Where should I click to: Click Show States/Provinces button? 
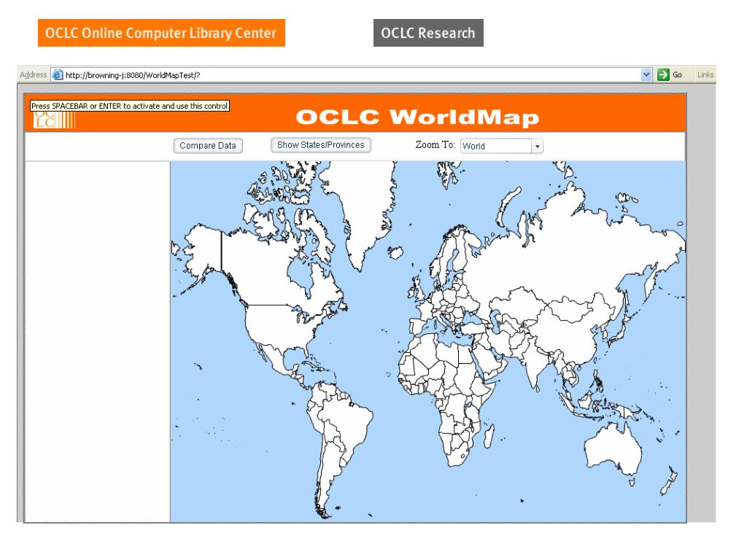click(x=321, y=145)
